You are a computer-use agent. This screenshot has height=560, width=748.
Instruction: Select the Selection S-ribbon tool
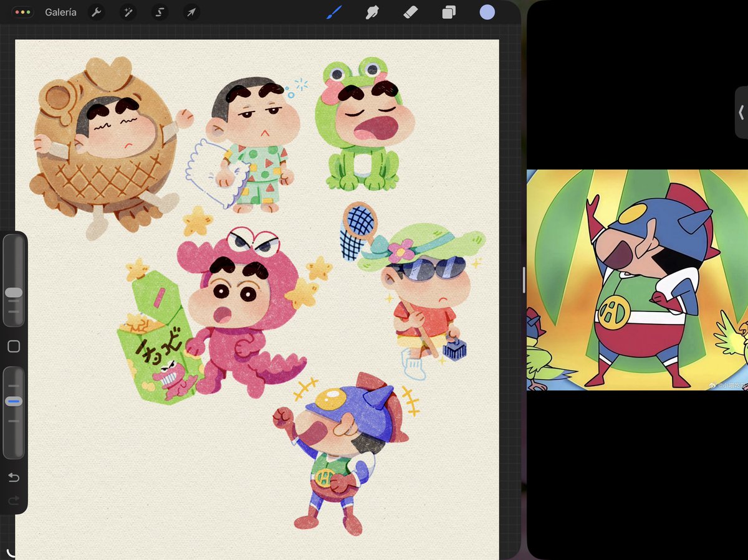tap(160, 12)
